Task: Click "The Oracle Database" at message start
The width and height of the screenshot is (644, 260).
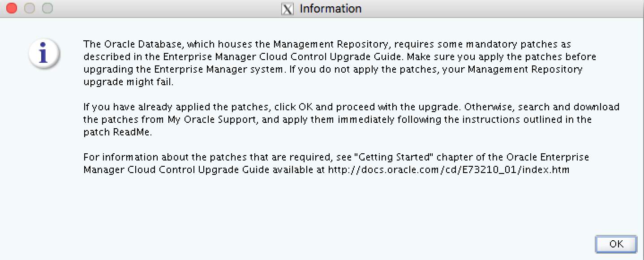Action: pos(132,44)
